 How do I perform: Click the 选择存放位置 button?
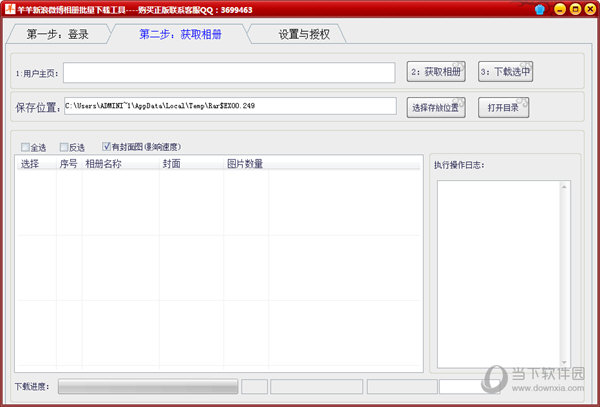(x=438, y=107)
